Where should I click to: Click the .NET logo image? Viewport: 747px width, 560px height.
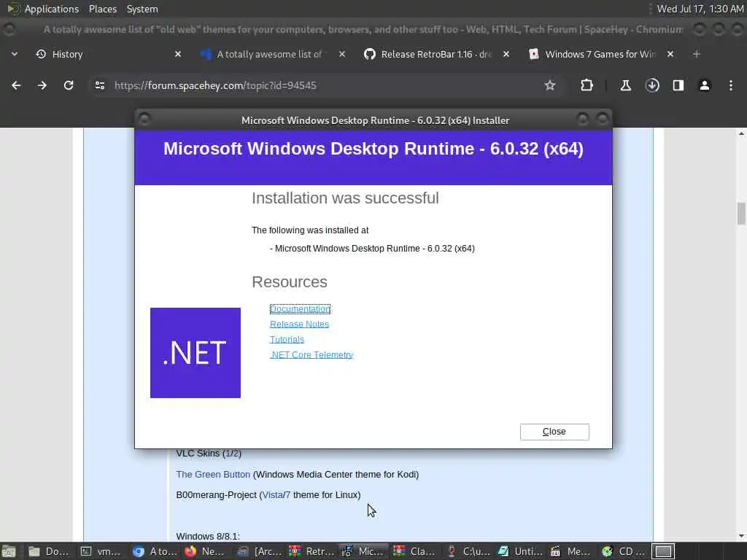pos(196,353)
